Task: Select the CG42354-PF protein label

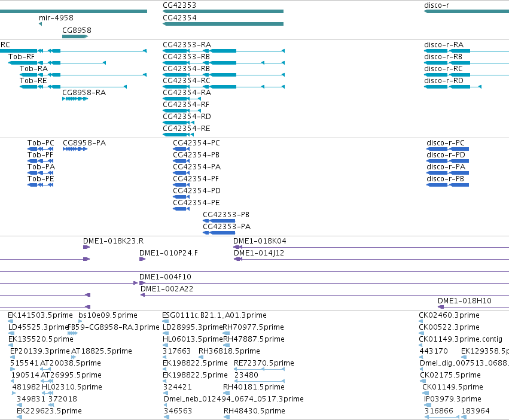Action: click(196, 179)
